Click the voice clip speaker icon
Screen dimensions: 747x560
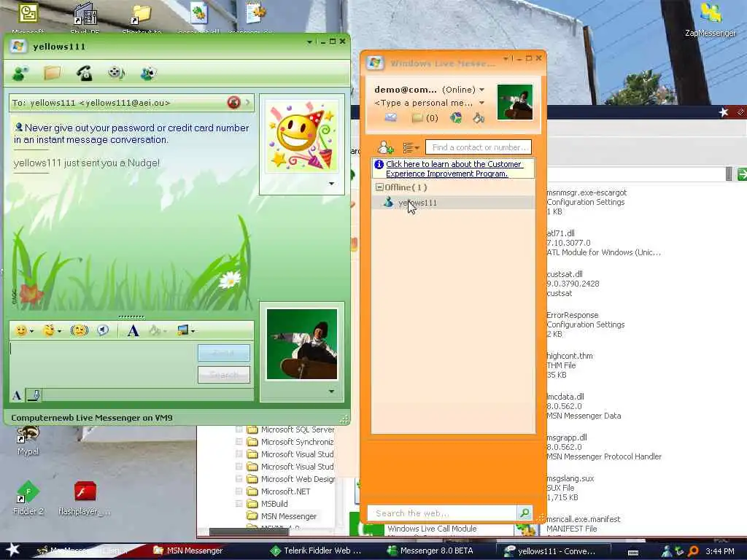103,330
